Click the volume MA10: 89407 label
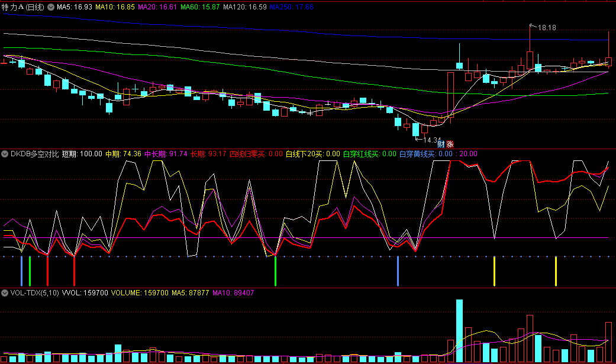 tap(233, 293)
